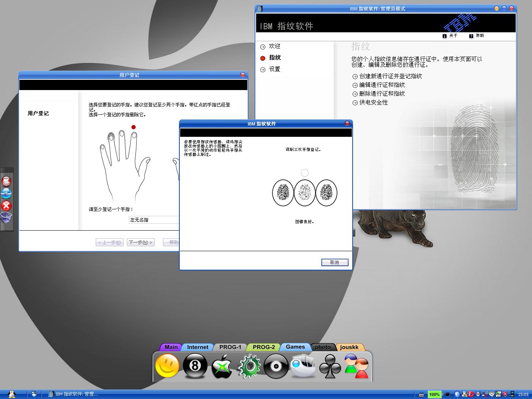The height and width of the screenshot is (399, 532).
Task: Launch the photo cards viewer icon in dock
Action: (303, 366)
